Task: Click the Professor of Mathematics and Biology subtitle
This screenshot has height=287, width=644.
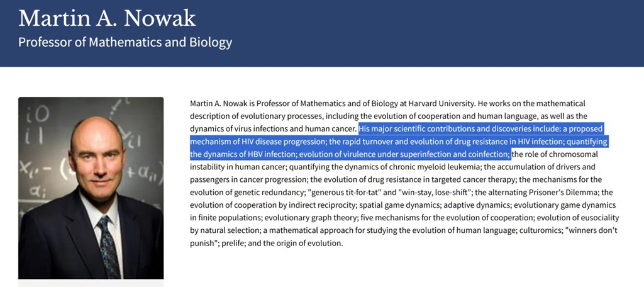Action: (125, 43)
